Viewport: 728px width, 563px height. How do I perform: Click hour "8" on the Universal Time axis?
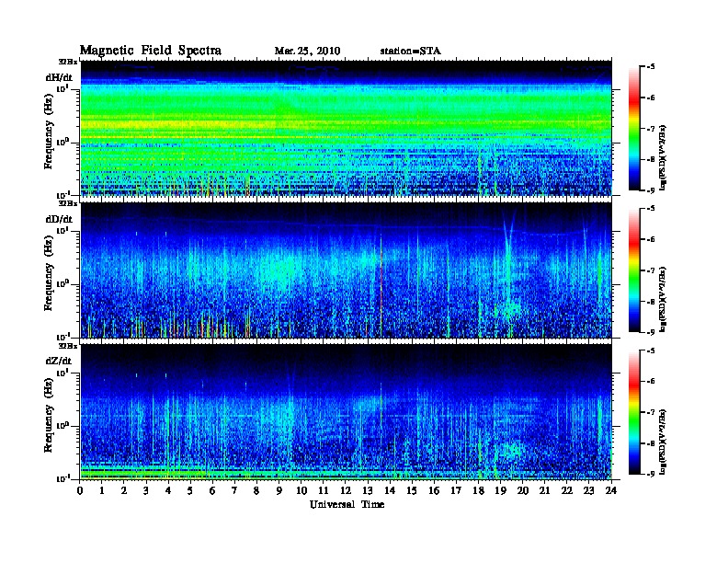point(256,490)
